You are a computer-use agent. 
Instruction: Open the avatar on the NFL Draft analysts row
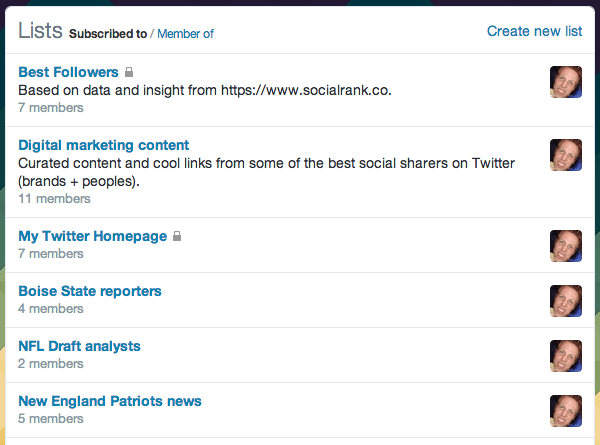(566, 356)
